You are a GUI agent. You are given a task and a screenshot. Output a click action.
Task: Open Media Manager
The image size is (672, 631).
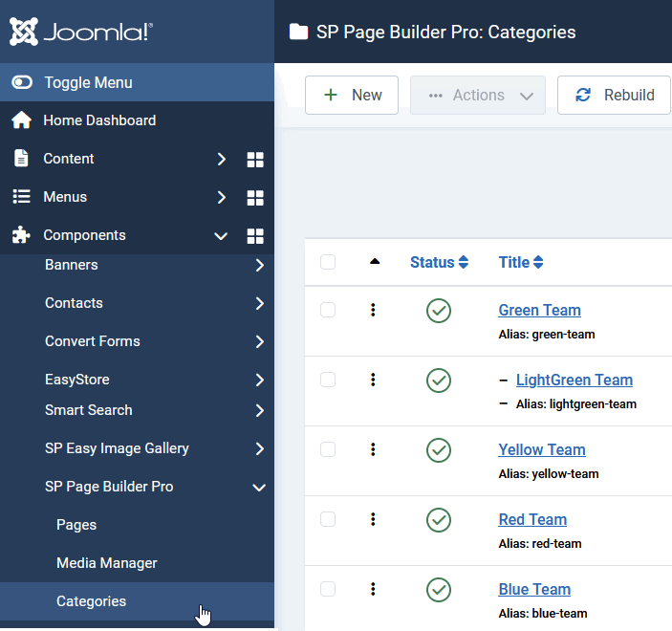coord(107,563)
